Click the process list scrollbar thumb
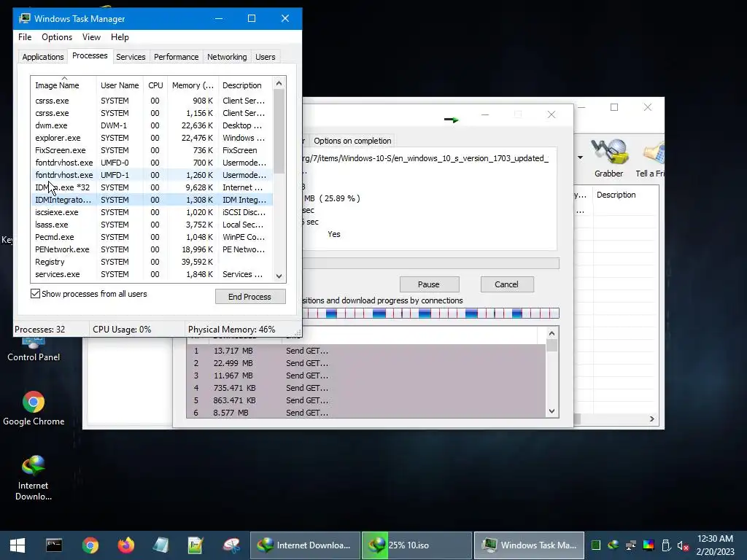The image size is (747, 560). pos(279,131)
